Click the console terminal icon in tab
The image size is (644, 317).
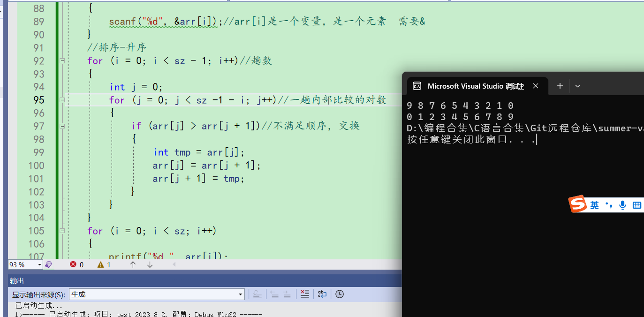417,86
